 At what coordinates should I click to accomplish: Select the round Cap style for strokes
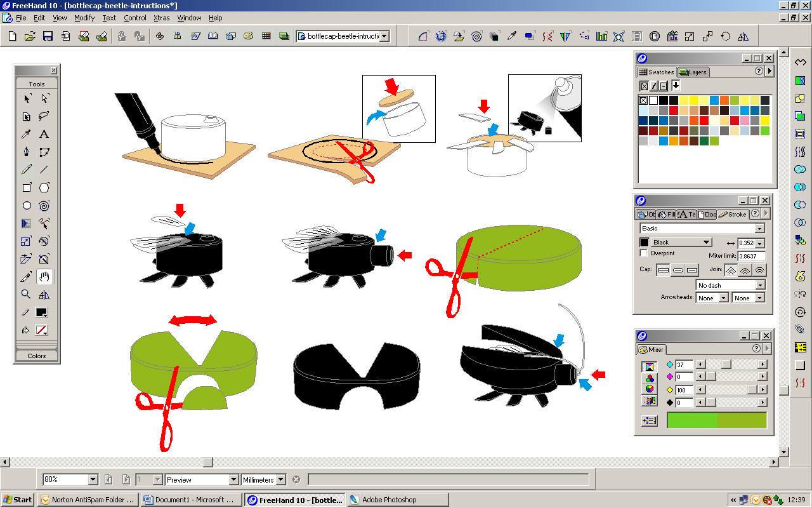678,270
